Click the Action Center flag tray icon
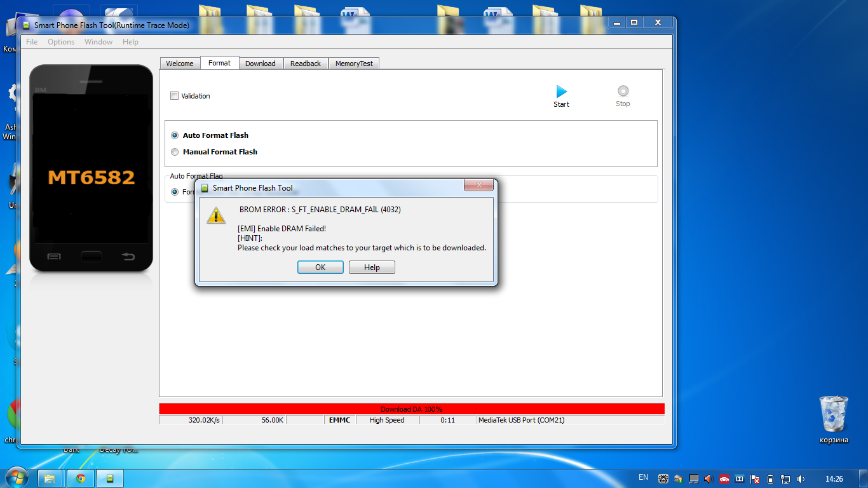This screenshot has width=868, height=488. [755, 479]
